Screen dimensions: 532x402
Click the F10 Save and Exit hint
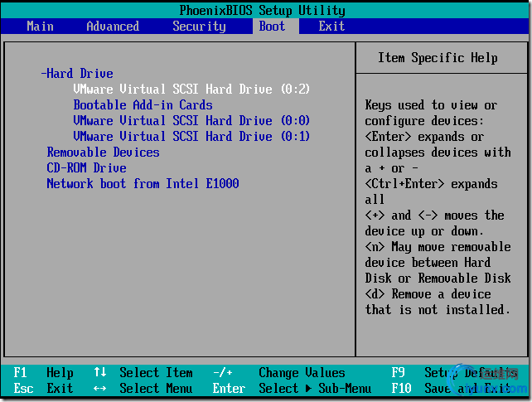pos(452,388)
